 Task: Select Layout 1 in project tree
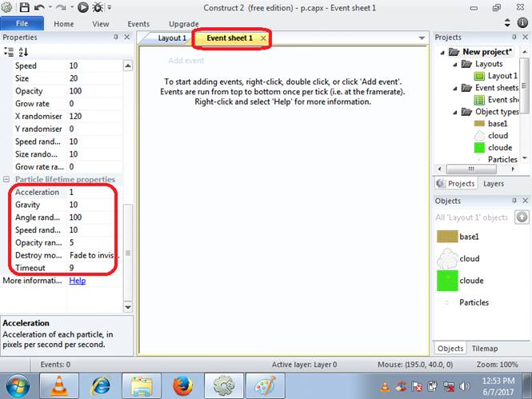point(496,76)
